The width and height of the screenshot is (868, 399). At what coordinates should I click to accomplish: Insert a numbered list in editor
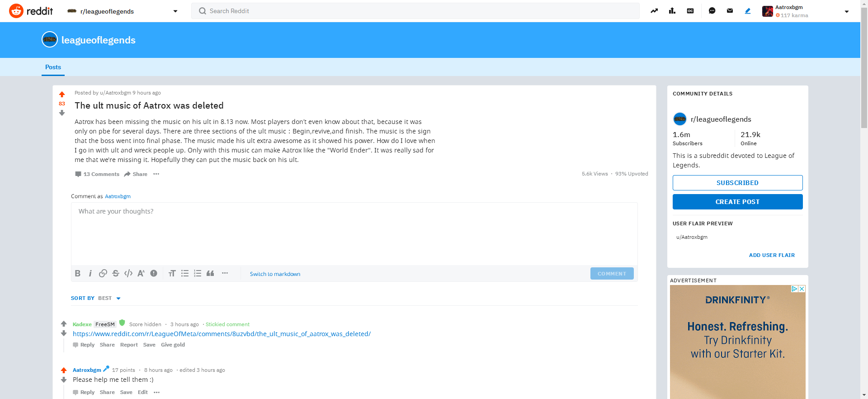[x=198, y=273]
